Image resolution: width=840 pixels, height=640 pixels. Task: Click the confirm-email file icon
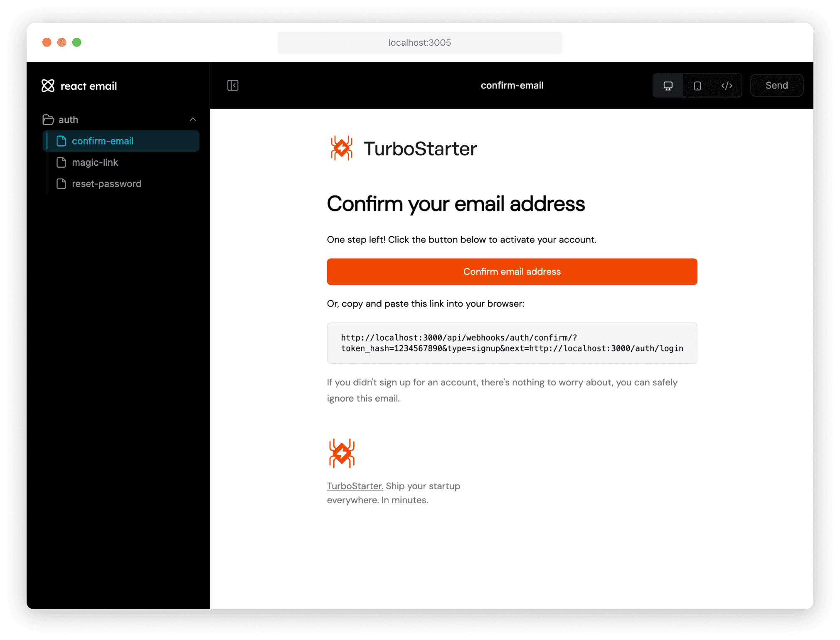tap(61, 140)
